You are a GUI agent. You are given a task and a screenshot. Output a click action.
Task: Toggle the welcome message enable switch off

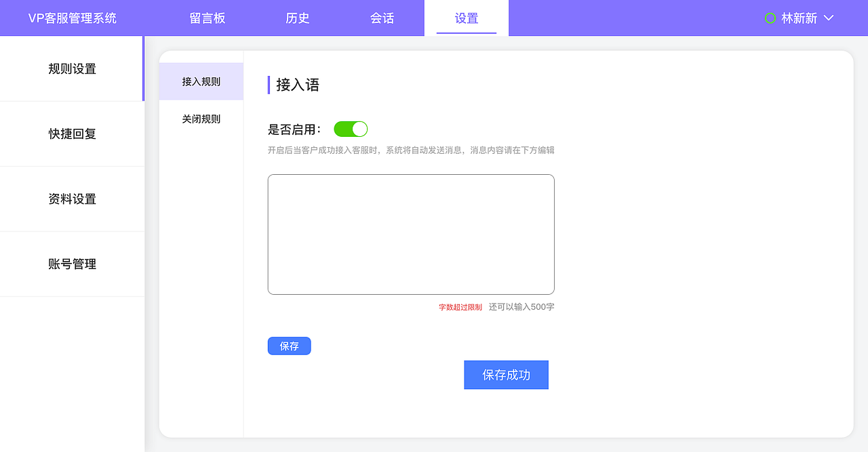[351, 129]
